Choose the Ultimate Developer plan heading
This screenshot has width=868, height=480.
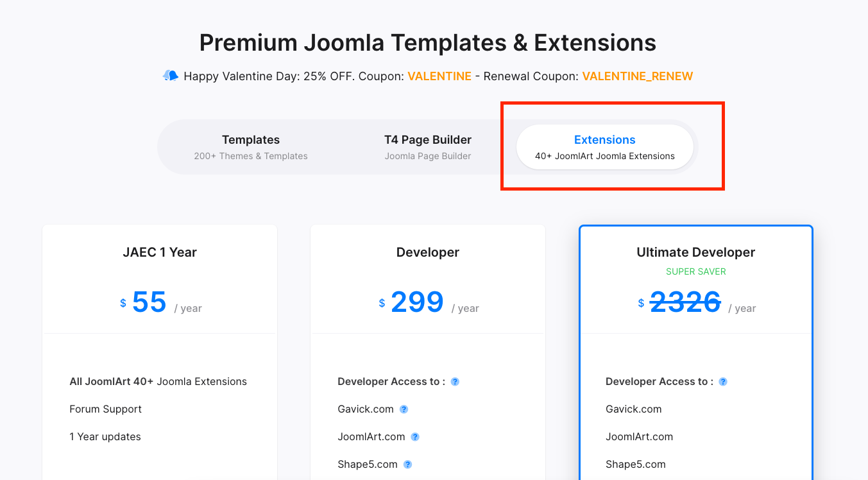[696, 252]
